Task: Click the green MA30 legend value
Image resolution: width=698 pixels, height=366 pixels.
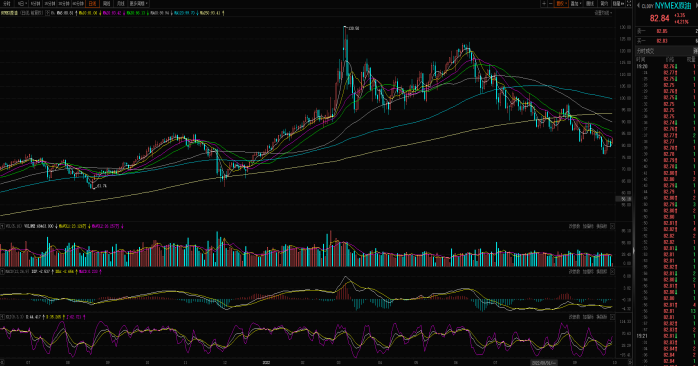Action: click(x=137, y=13)
